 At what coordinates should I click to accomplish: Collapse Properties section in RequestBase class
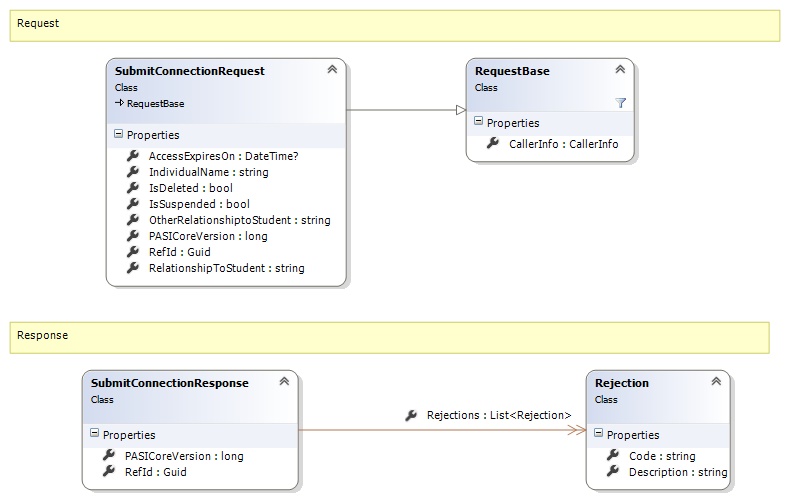click(479, 123)
